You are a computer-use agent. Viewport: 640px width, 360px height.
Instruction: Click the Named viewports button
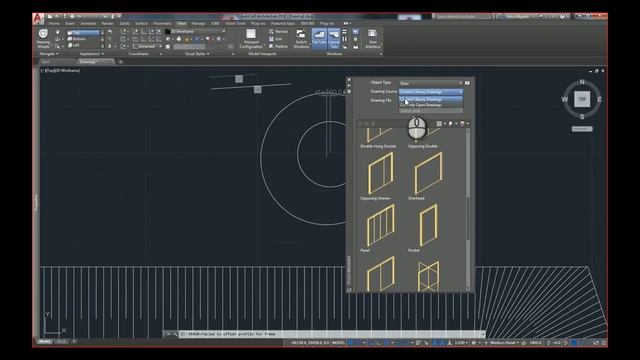pos(278,31)
